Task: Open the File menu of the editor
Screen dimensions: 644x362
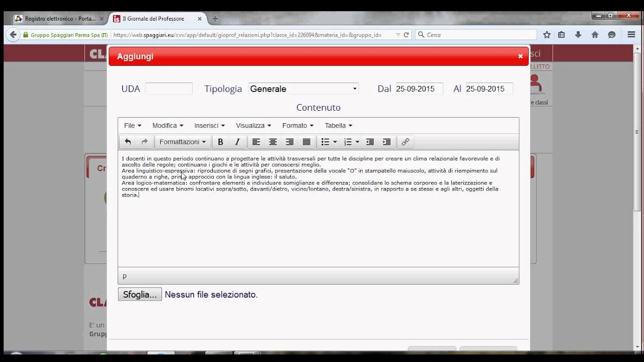Action: [x=132, y=126]
